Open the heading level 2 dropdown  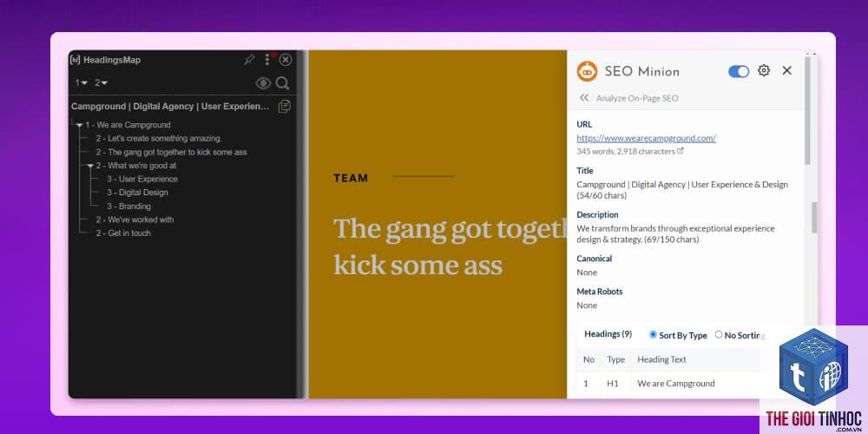101,83
